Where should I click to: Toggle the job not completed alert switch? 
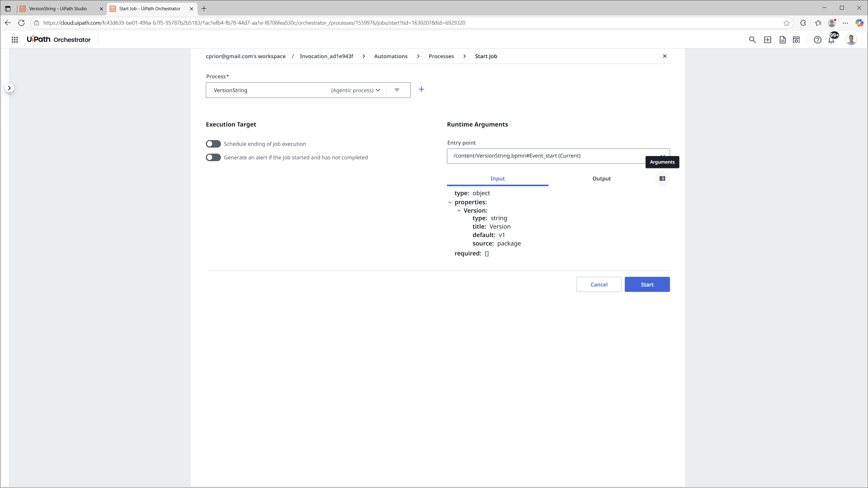pos(213,157)
